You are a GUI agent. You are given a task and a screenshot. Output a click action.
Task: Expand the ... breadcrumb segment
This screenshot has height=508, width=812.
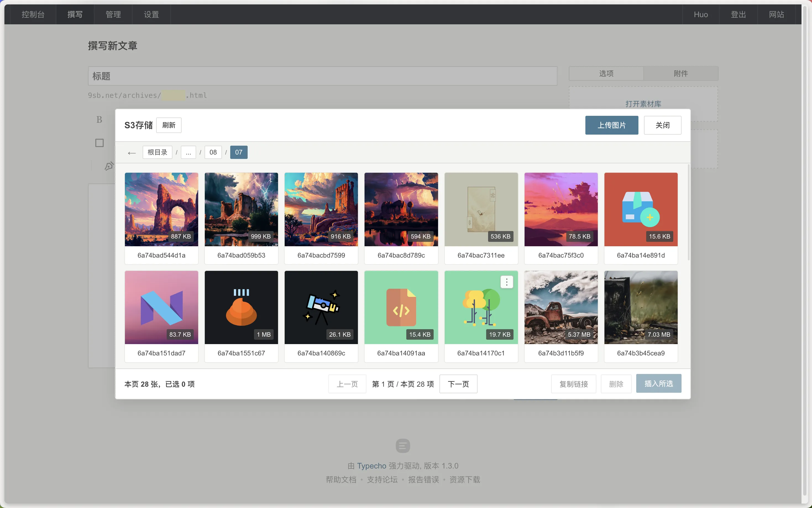tap(188, 152)
